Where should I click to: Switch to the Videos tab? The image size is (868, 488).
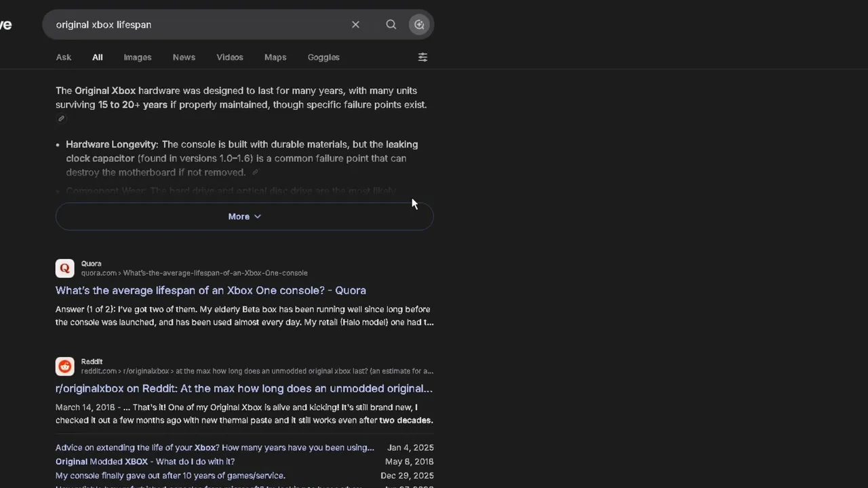[x=230, y=57]
